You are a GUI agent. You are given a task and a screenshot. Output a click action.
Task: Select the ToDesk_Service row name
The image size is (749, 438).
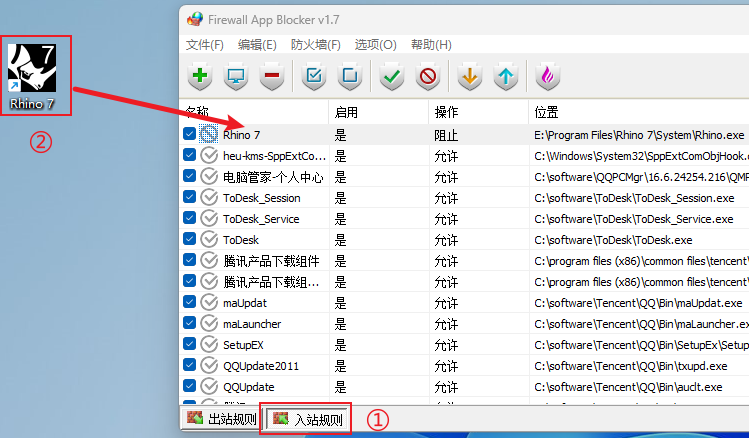click(261, 219)
